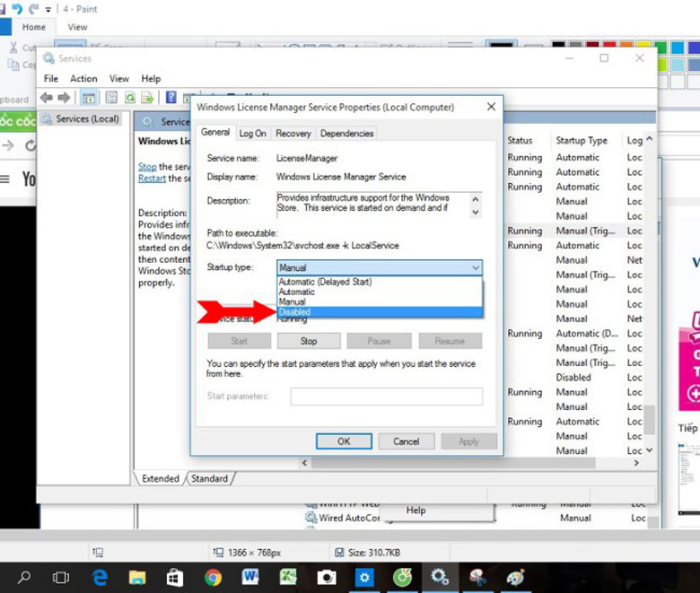Open Word from the taskbar
The image size is (700, 593).
(250, 577)
